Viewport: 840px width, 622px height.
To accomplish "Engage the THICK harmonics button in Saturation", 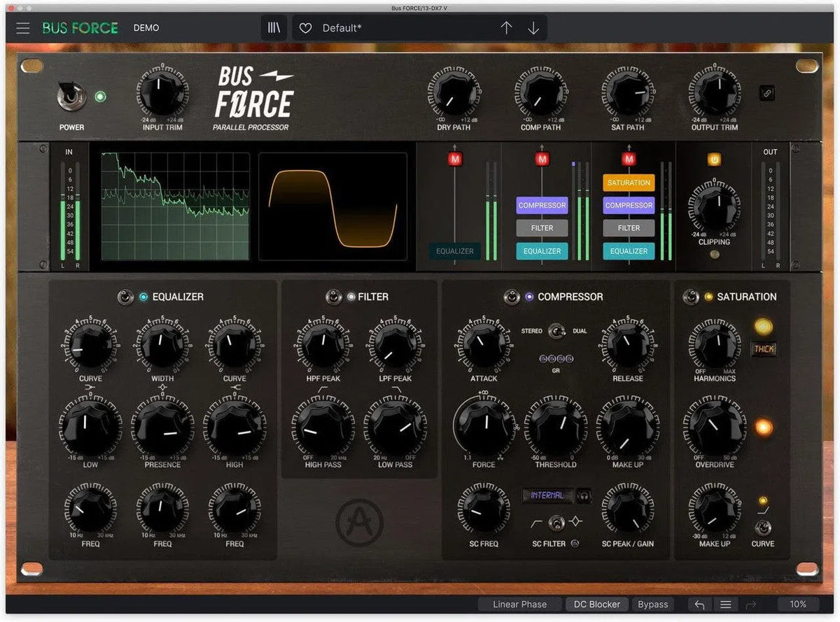I will coord(764,349).
